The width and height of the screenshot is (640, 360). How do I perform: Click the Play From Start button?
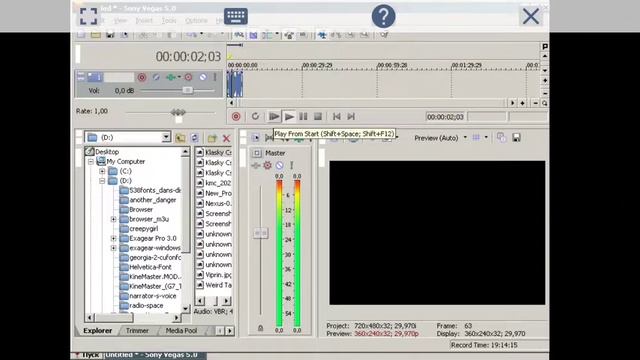274,117
